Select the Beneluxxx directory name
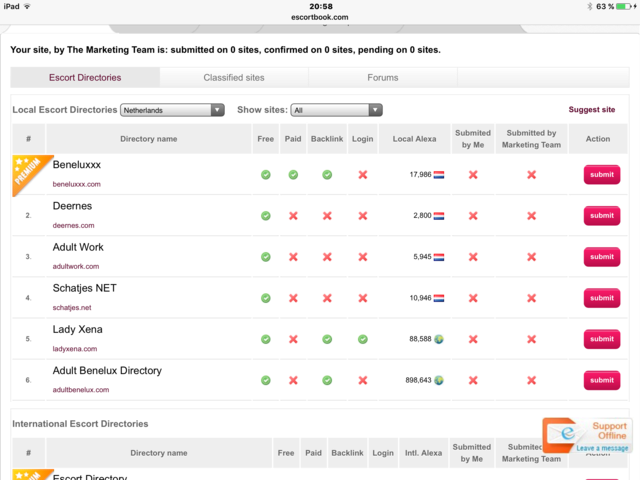 (77, 165)
